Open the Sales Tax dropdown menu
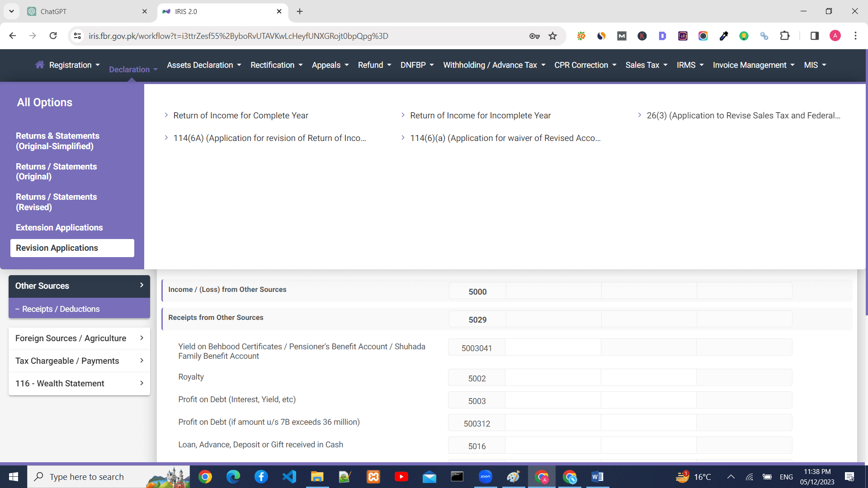Screen dimensions: 868x488 pos(646,65)
